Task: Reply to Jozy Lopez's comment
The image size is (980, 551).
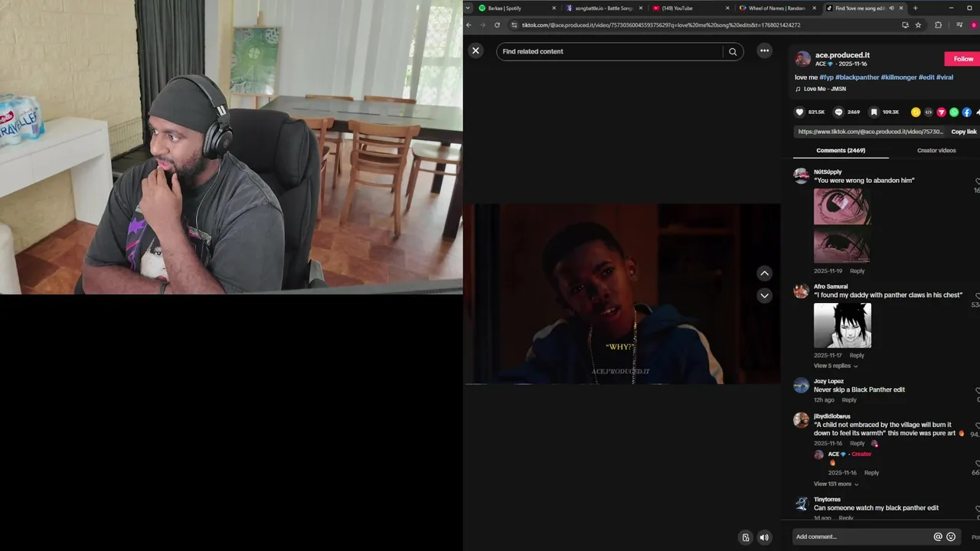Action: point(849,399)
